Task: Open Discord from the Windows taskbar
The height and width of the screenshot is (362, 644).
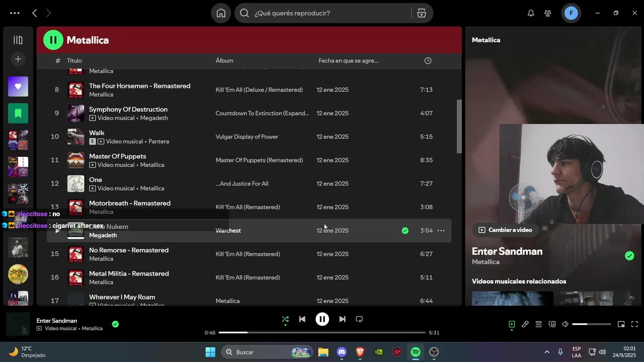Action: tap(342, 352)
